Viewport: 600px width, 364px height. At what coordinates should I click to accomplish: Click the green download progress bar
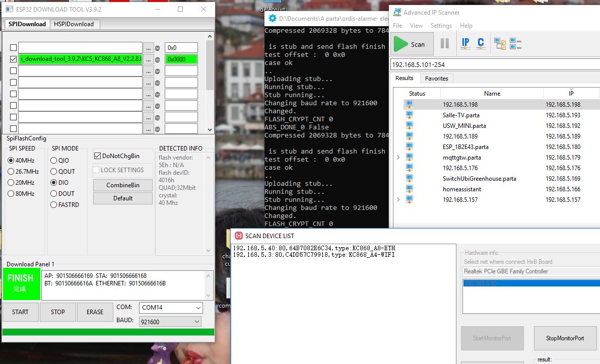click(108, 332)
